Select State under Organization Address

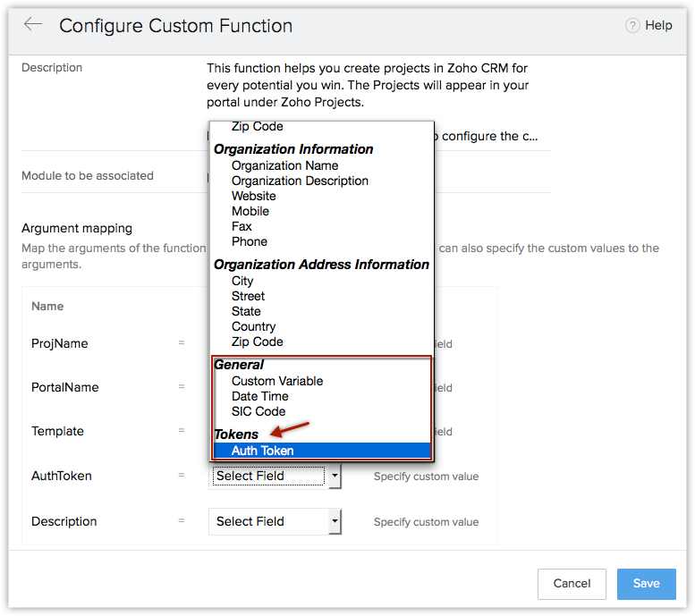(x=246, y=311)
